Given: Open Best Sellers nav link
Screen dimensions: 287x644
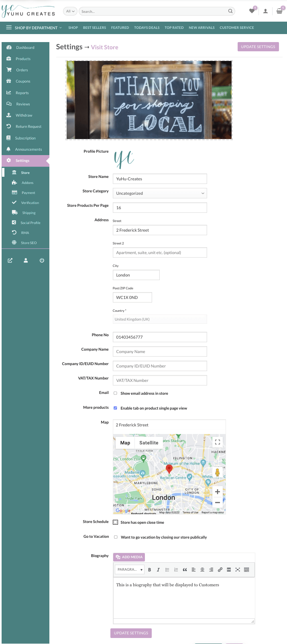Looking at the screenshot, I should click(x=94, y=28).
